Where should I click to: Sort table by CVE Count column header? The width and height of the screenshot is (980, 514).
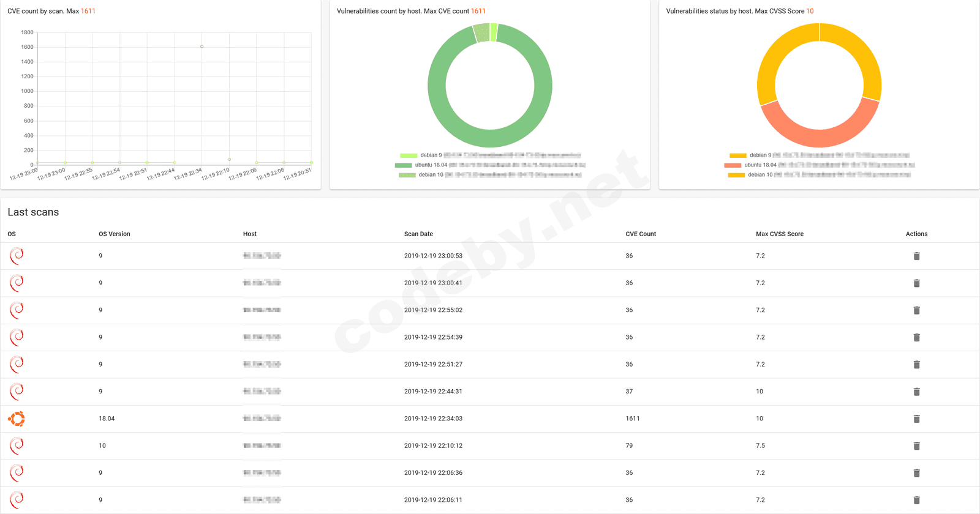pos(641,234)
